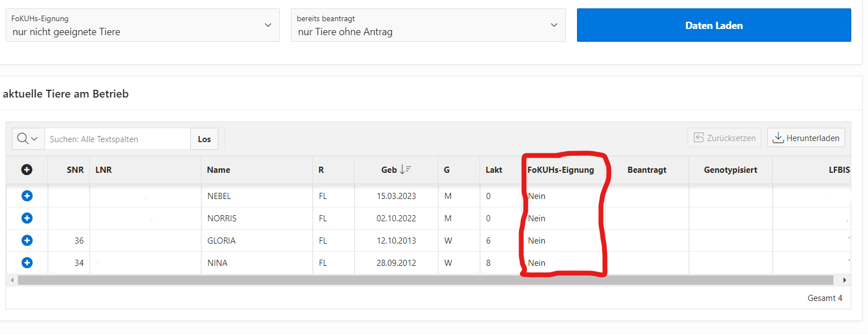Open the bereits beantragt dropdown

coord(428,25)
